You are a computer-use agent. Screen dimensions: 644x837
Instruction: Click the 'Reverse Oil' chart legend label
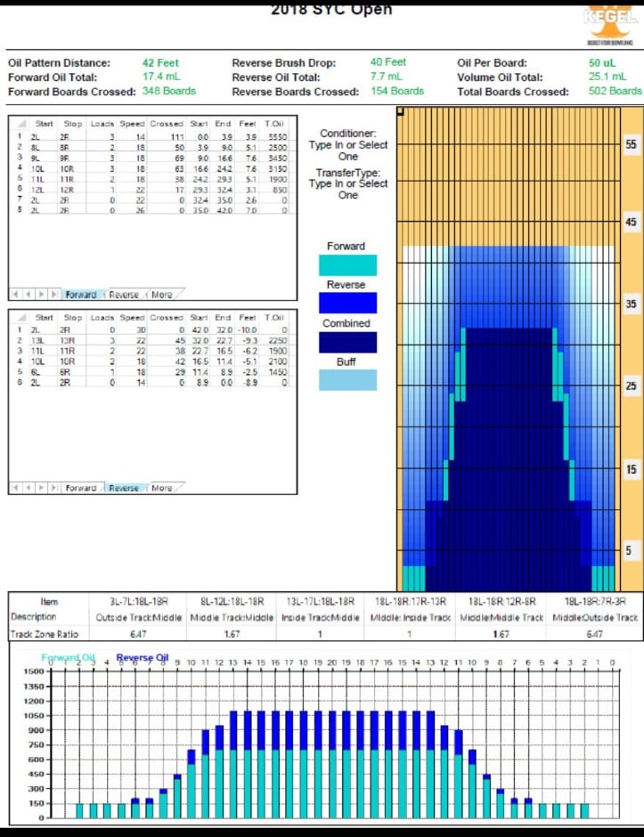click(x=142, y=658)
